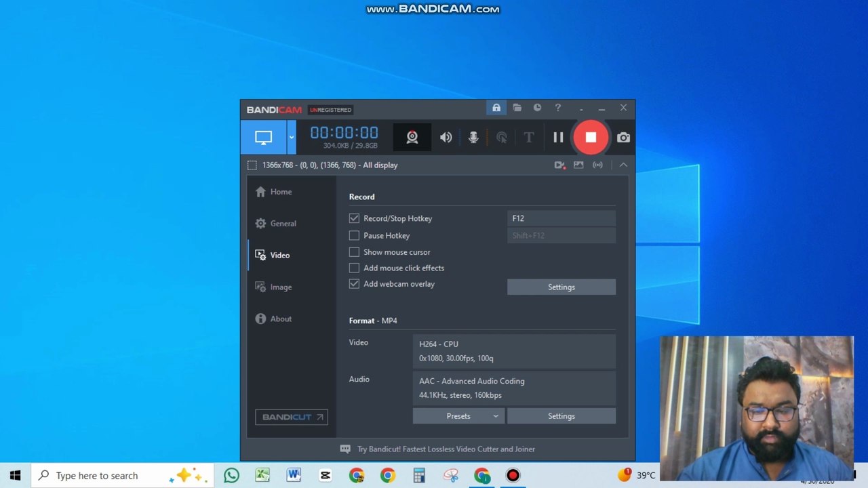This screenshot has height=488, width=868.
Task: Uncheck the Record/Stop Hotkey checkbox
Action: 354,218
